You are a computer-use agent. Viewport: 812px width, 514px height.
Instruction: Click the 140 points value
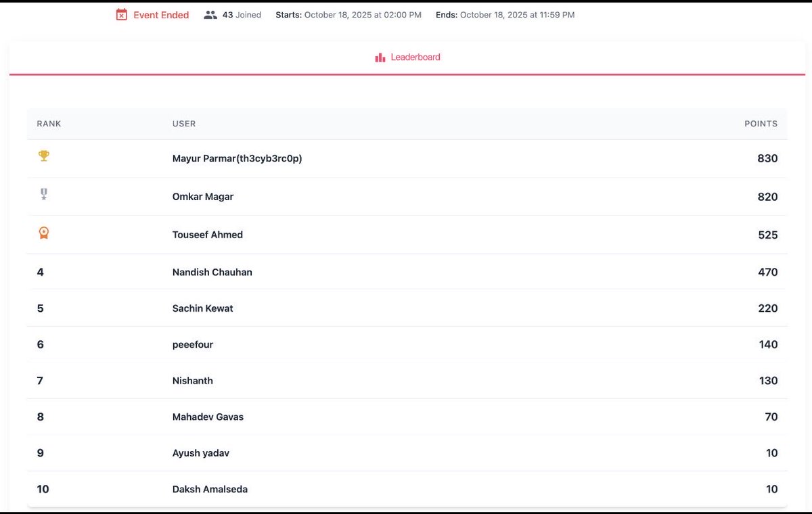(768, 345)
